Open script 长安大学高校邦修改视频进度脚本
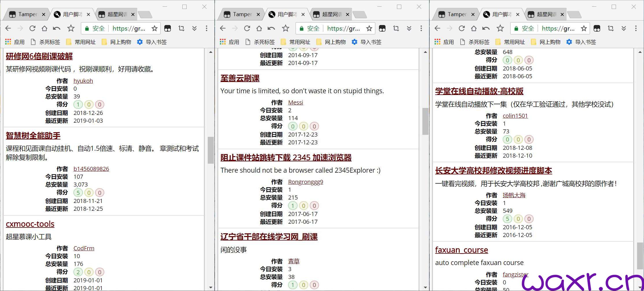 click(x=493, y=171)
